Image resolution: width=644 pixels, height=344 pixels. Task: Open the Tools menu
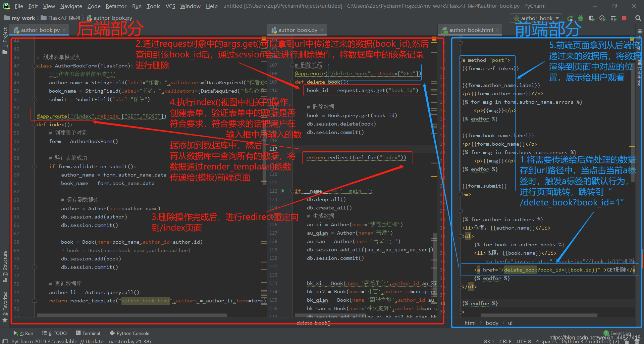tap(153, 6)
